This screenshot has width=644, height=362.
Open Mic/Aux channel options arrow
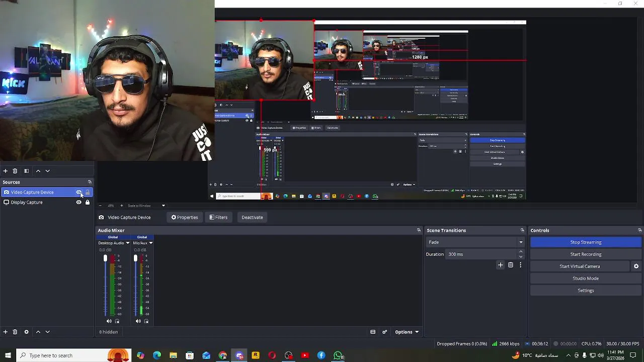[x=150, y=243]
